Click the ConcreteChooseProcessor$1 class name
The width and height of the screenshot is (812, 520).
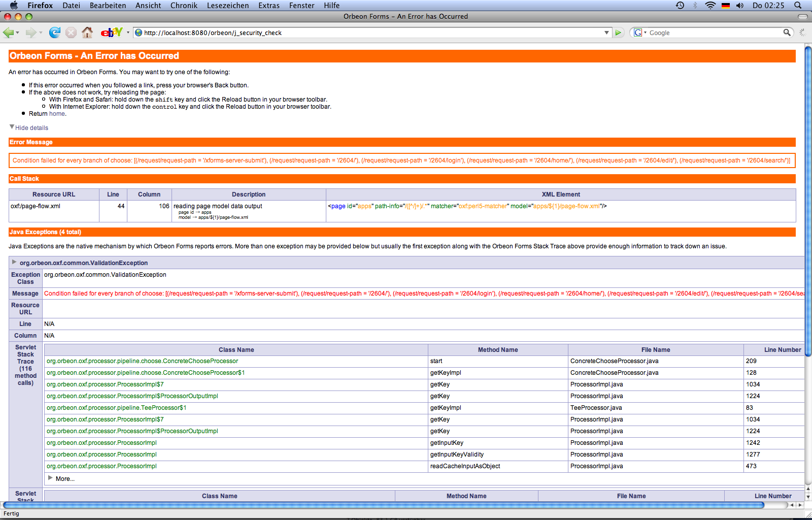(x=146, y=373)
